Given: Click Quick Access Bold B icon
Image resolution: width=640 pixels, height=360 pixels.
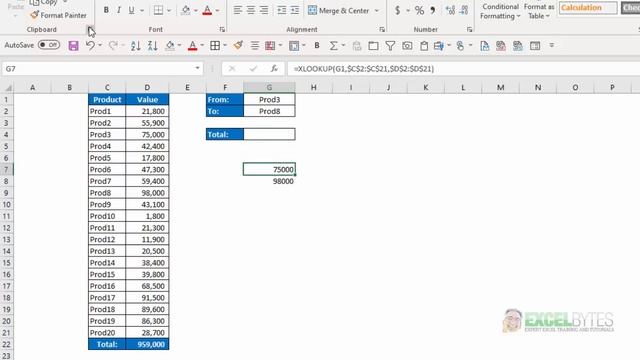Looking at the screenshot, I should coord(317,46).
